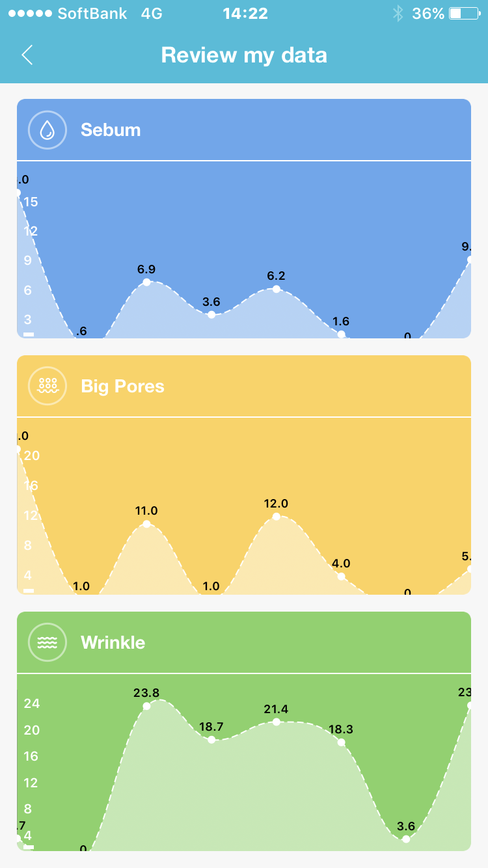Select the 12.0 point on Big Pores chart
The image size is (488, 868).
point(276,516)
